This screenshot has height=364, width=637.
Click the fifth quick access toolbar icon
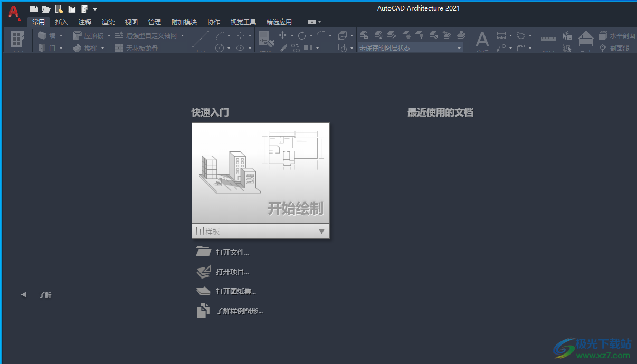coord(84,8)
